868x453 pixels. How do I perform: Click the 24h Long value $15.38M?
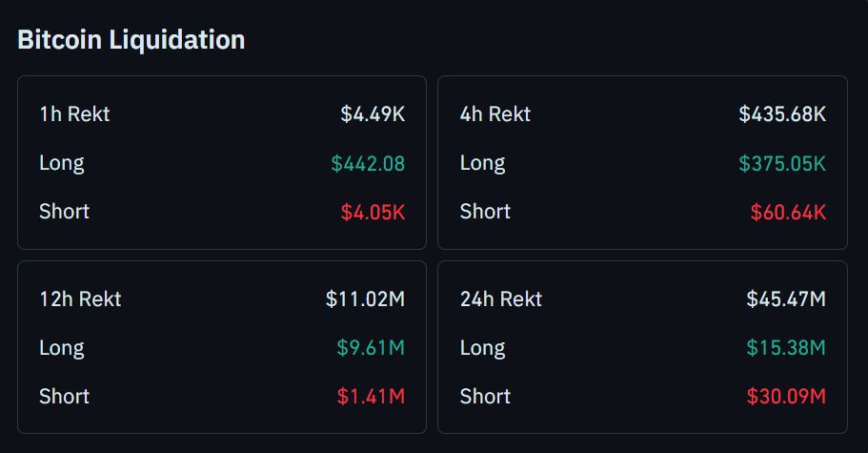786,348
